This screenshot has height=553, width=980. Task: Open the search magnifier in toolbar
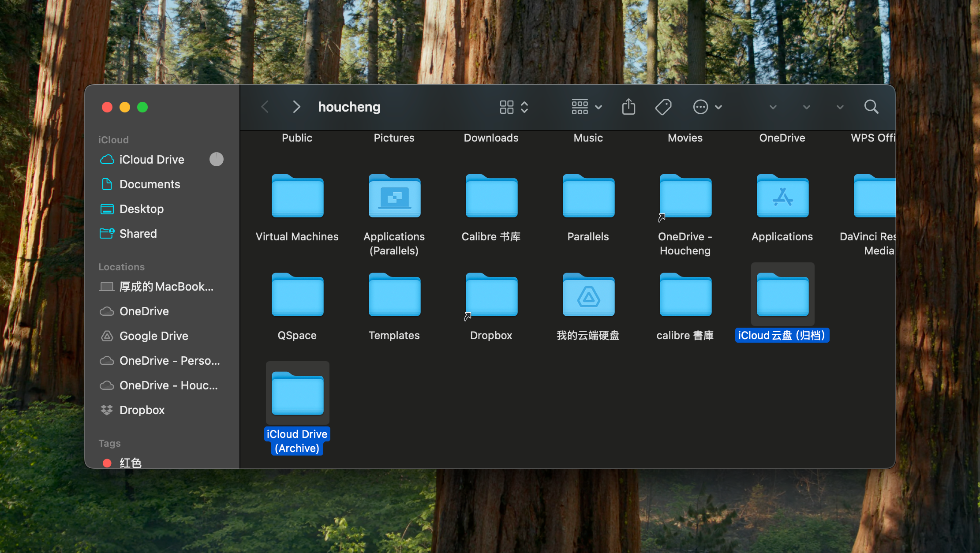(871, 107)
